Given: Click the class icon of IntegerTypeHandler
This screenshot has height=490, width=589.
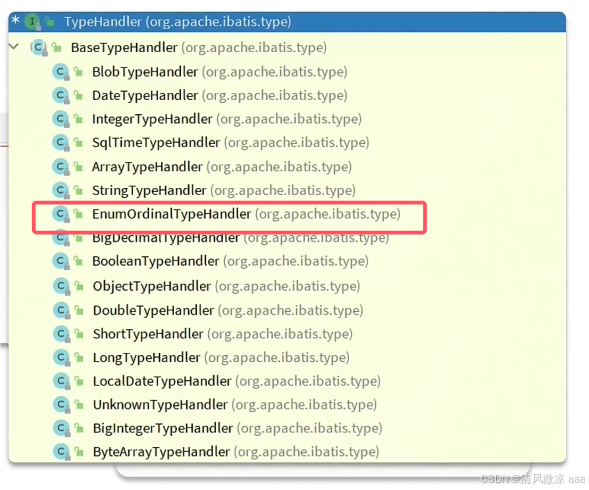Looking at the screenshot, I should pyautogui.click(x=60, y=119).
